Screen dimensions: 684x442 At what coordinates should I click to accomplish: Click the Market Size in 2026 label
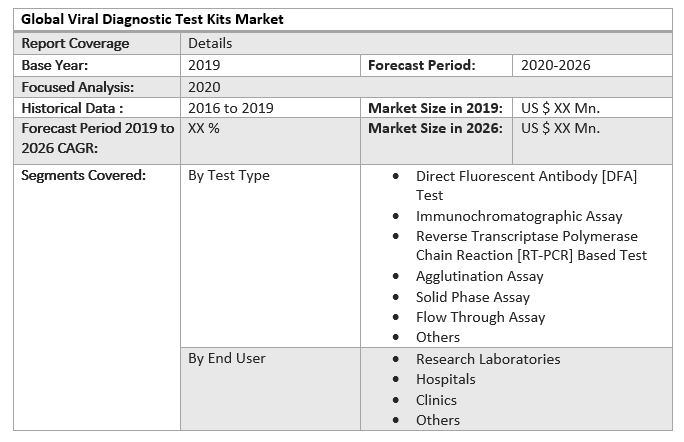coord(435,128)
